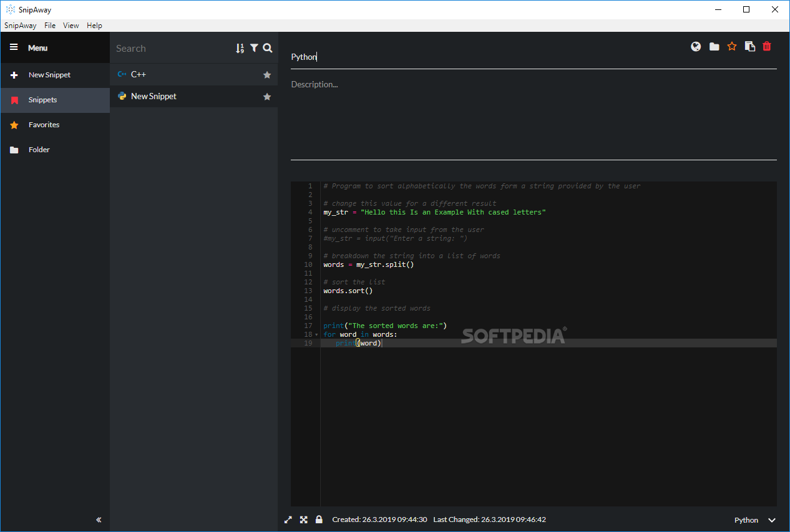Toggle favorite star on C++ snippet

(267, 75)
